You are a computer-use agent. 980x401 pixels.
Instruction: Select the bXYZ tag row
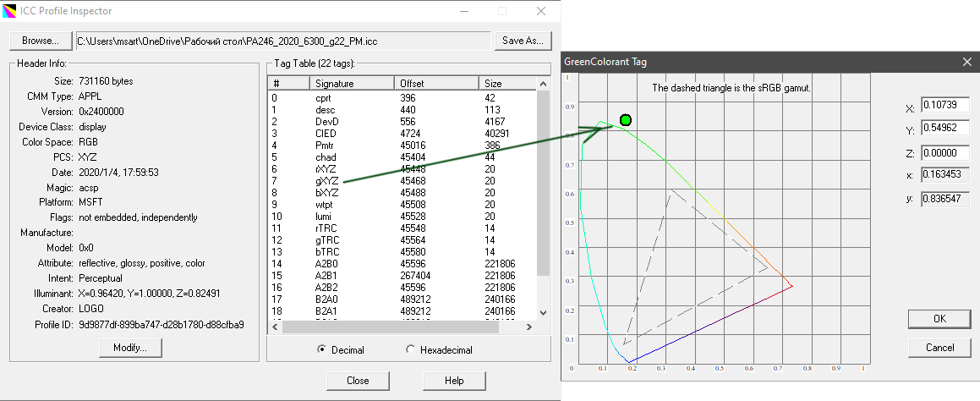(x=402, y=193)
